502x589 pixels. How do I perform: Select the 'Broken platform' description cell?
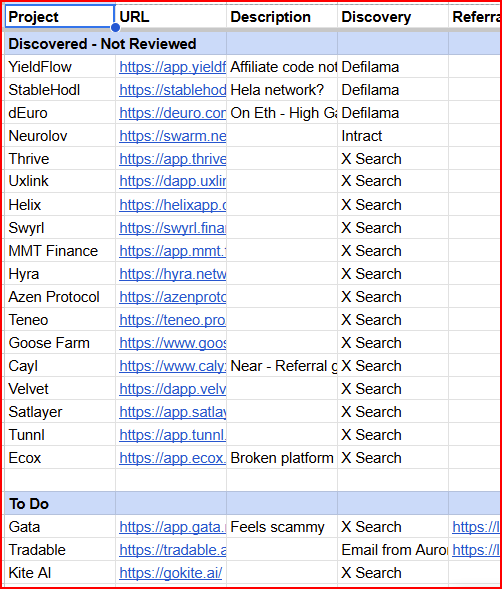(x=282, y=458)
